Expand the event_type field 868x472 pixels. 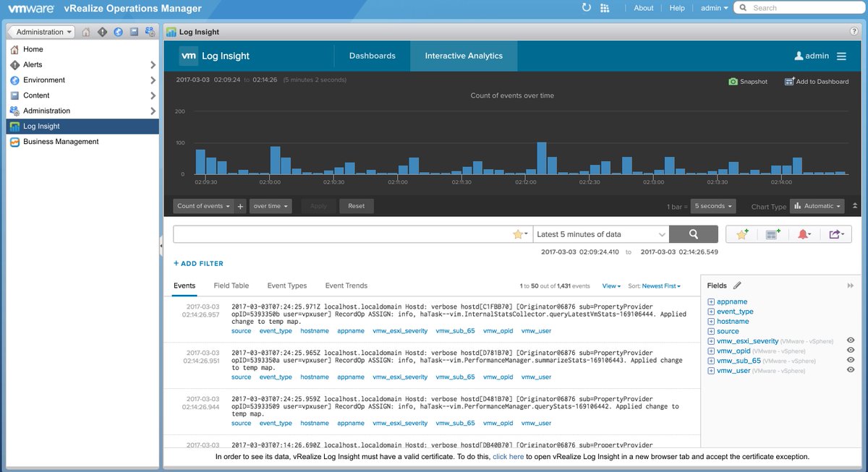click(711, 312)
